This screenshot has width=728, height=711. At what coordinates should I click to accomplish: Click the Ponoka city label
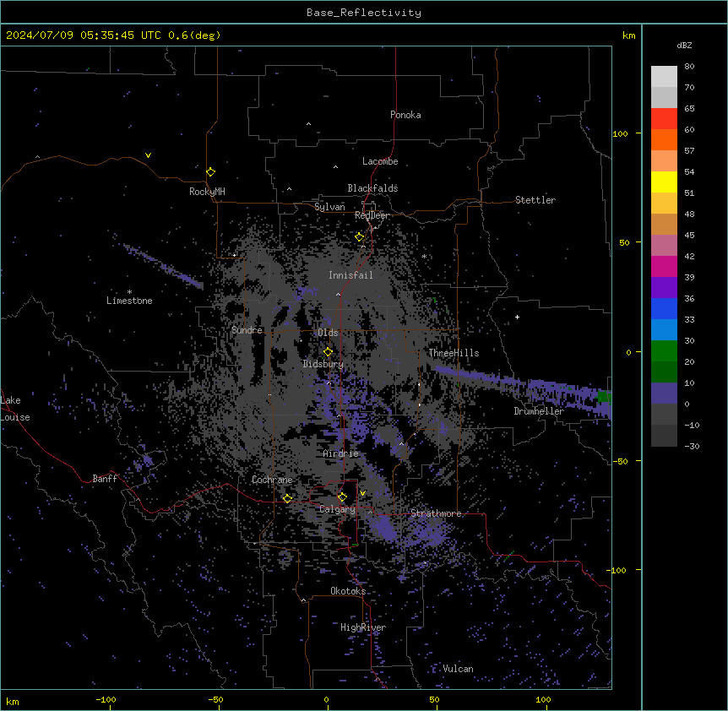click(x=405, y=115)
